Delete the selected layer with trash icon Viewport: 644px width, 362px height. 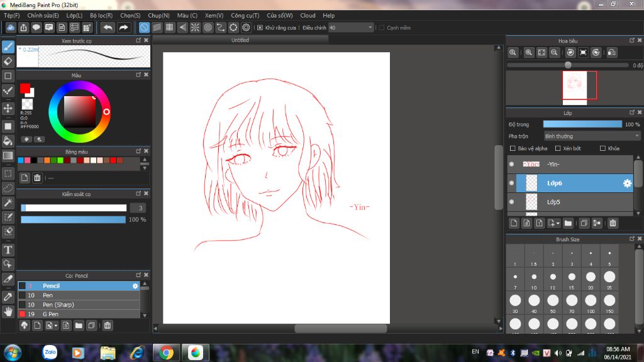pos(613,223)
